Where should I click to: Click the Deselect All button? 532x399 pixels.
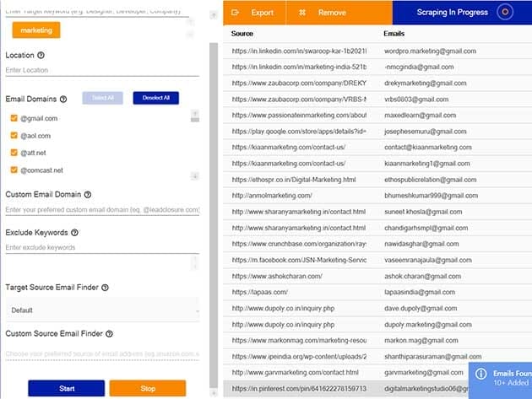(x=155, y=98)
